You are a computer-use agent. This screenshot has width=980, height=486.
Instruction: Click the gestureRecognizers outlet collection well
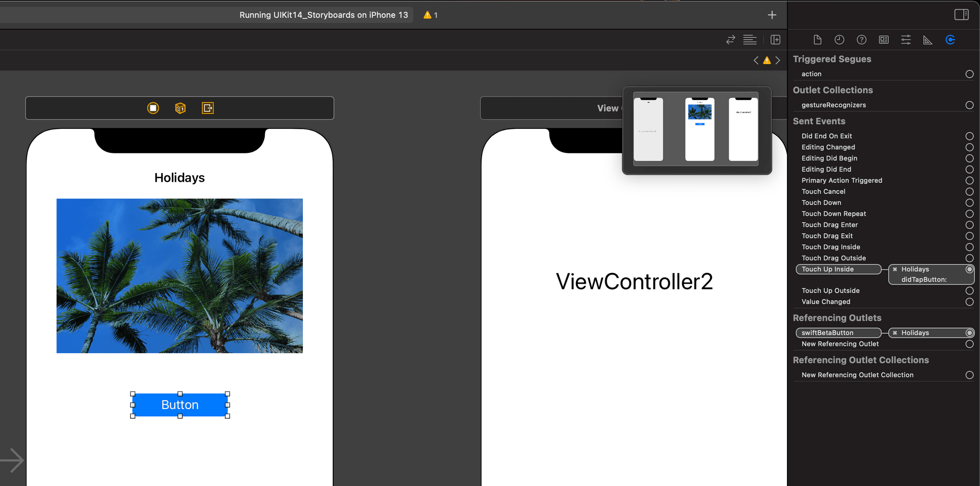coord(969,105)
